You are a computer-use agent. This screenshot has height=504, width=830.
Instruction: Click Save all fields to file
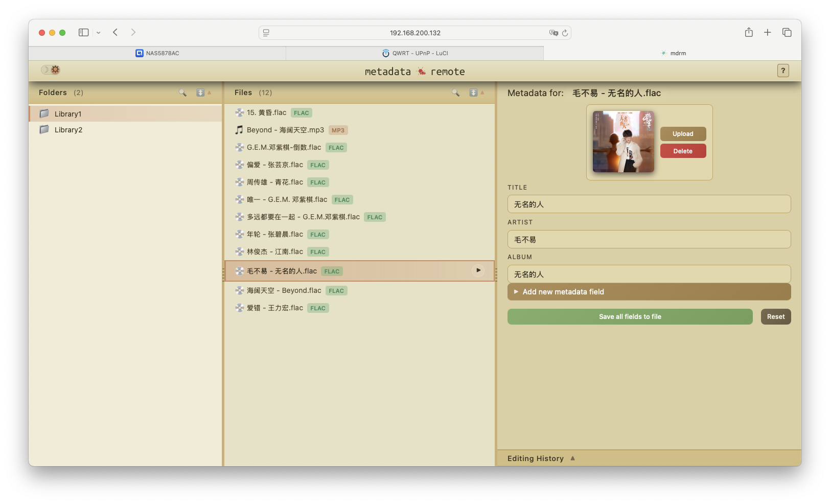click(630, 317)
